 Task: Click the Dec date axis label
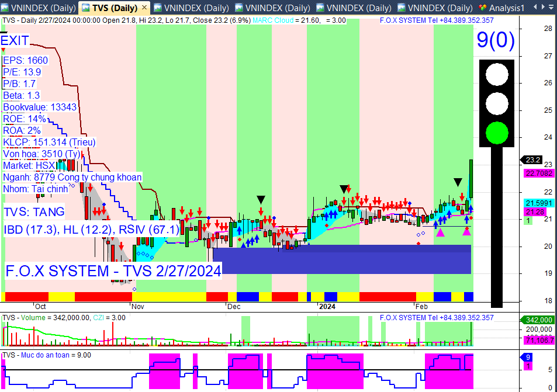[x=234, y=307]
